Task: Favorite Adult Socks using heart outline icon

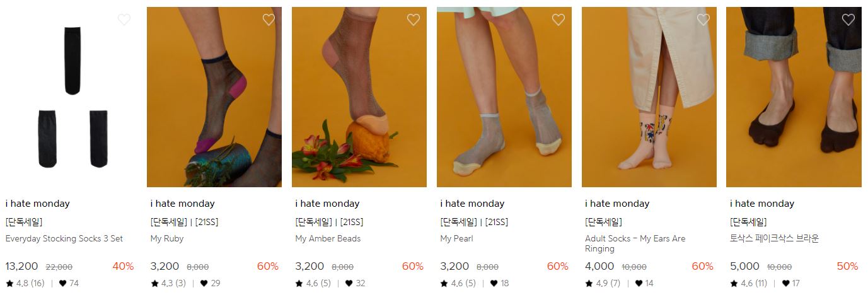Action: 703,20
